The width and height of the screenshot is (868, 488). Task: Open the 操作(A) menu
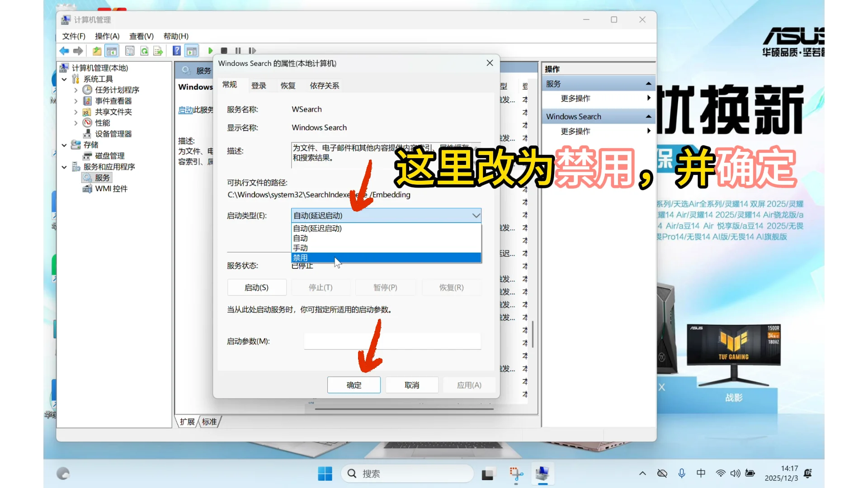point(107,36)
